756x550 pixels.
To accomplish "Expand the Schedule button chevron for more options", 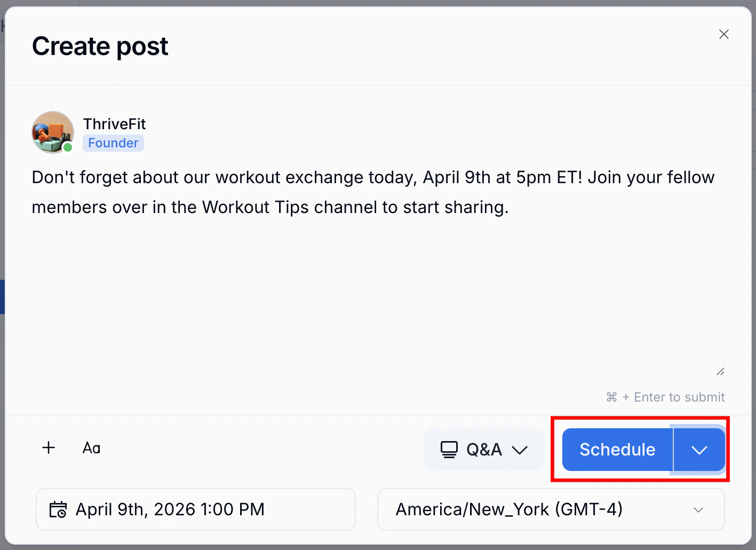I will 699,449.
